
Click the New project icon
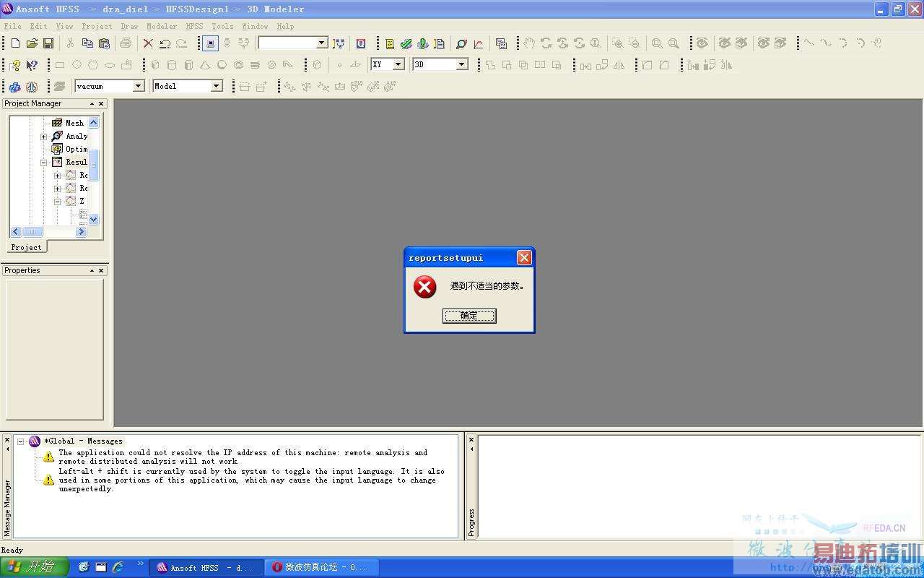tap(15, 43)
